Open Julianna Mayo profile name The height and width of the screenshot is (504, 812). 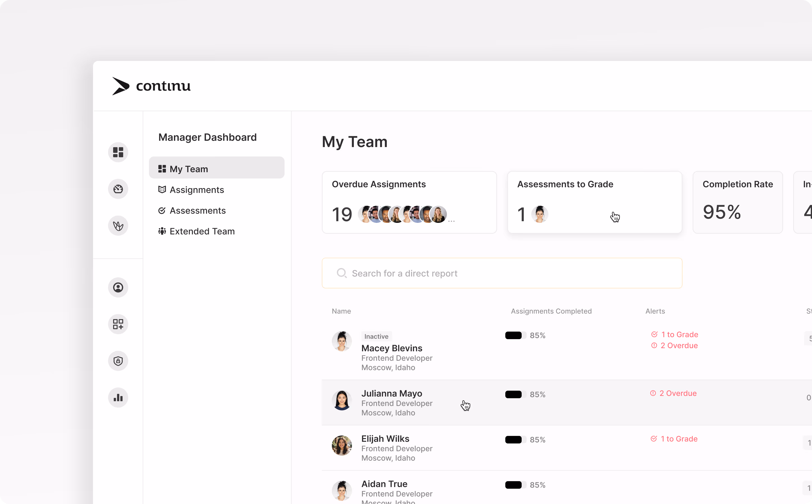(392, 393)
